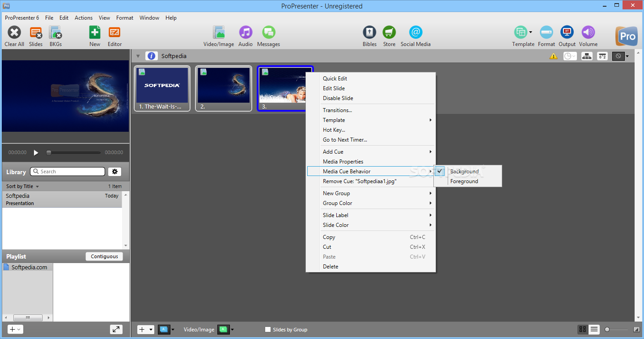Open the Template dropdown arrow

(530, 32)
